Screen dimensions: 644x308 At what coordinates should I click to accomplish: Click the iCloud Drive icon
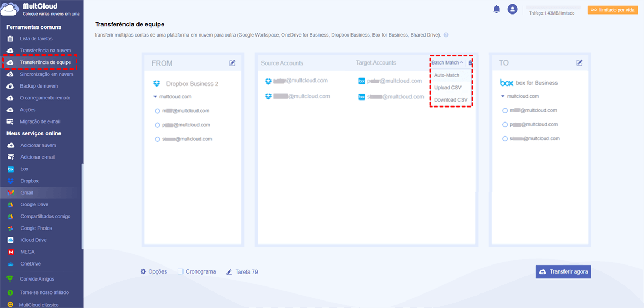(x=10, y=240)
